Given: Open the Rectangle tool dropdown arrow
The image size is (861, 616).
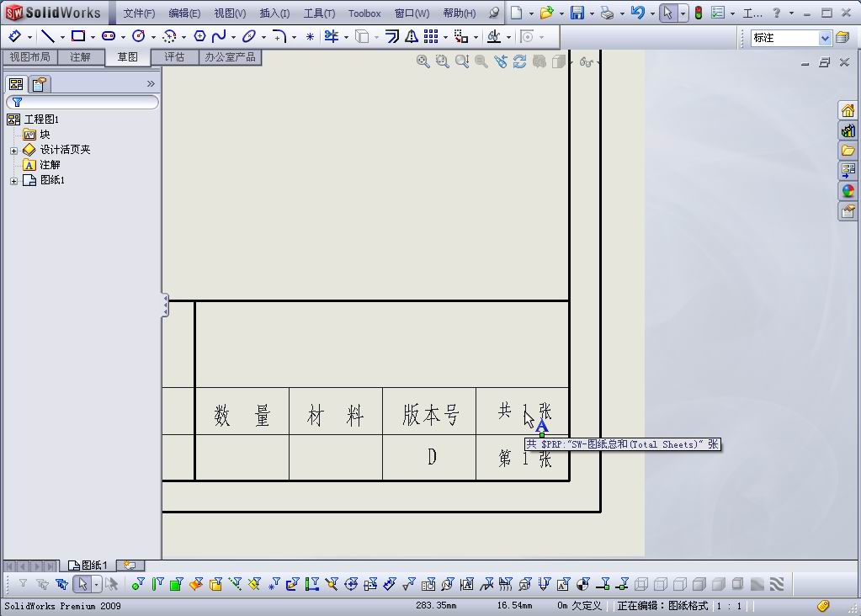Looking at the screenshot, I should (93, 37).
